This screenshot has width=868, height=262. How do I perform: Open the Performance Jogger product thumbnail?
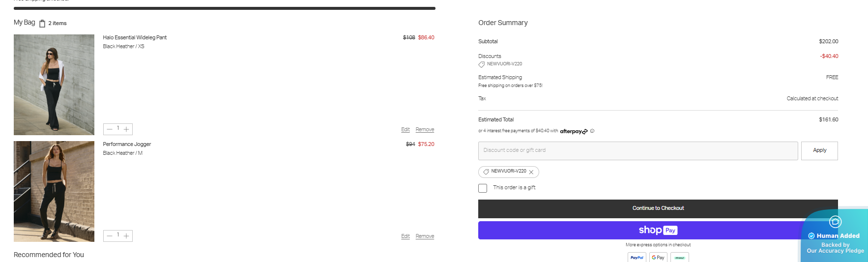54,191
